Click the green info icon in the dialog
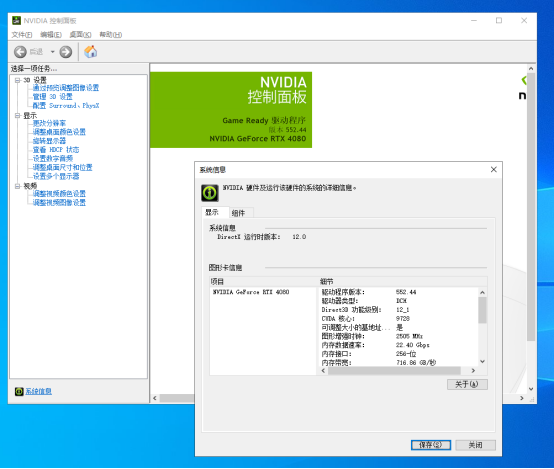Screen dimensions: 554x469 pyautogui.click(x=210, y=193)
